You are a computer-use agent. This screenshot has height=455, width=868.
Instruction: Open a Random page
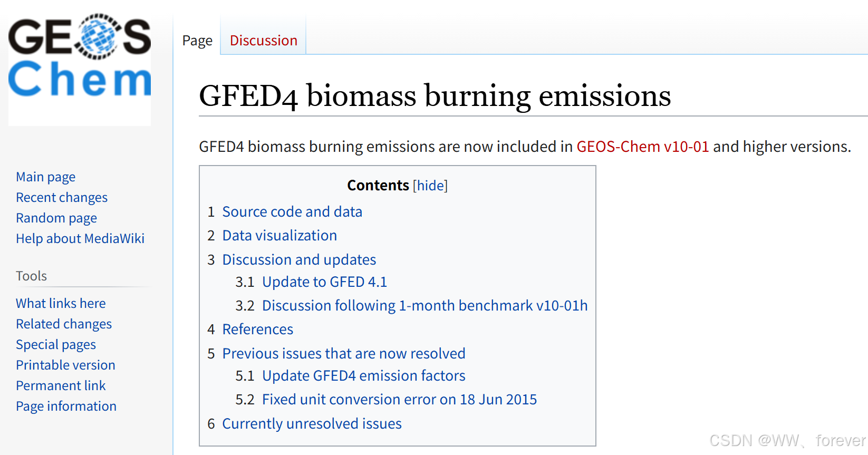56,218
